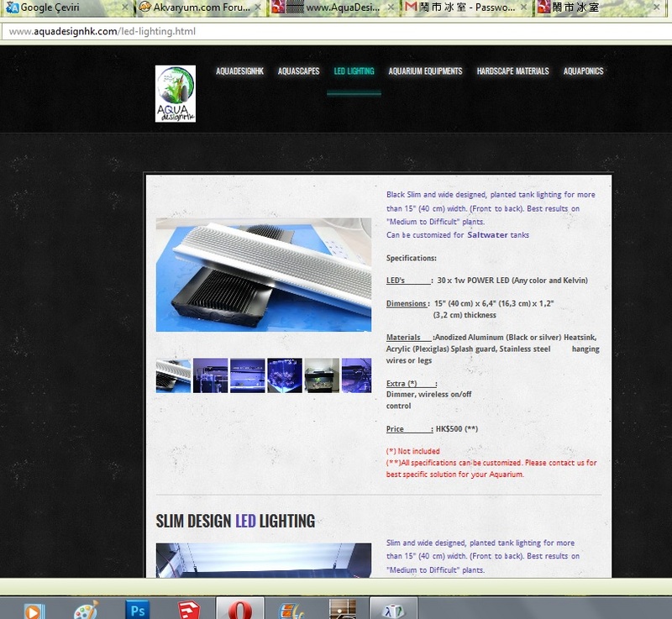Open the AQUAPONICS page
This screenshot has width=672, height=619.
tap(583, 71)
